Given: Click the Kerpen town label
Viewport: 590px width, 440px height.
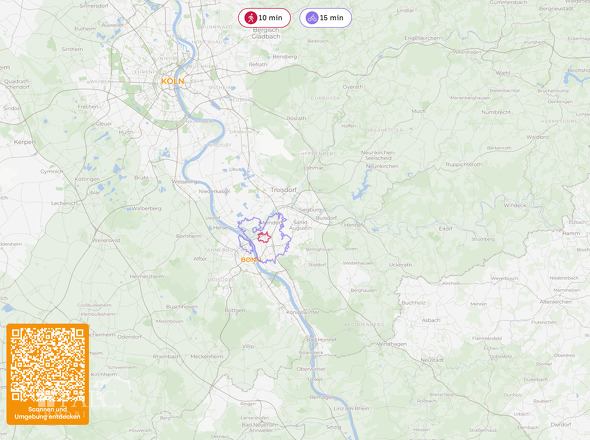Looking at the screenshot, I should click(x=24, y=142).
